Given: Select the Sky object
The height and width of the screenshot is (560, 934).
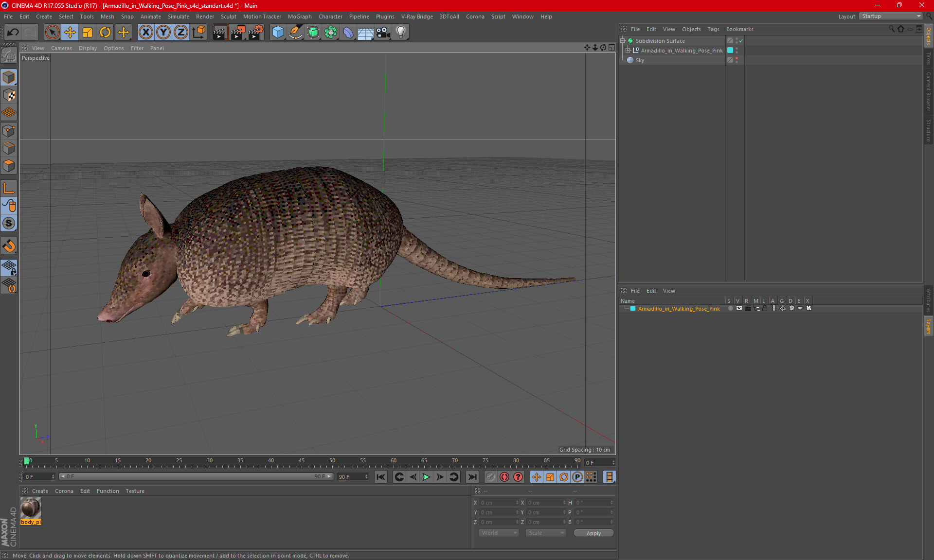Looking at the screenshot, I should click(x=640, y=60).
